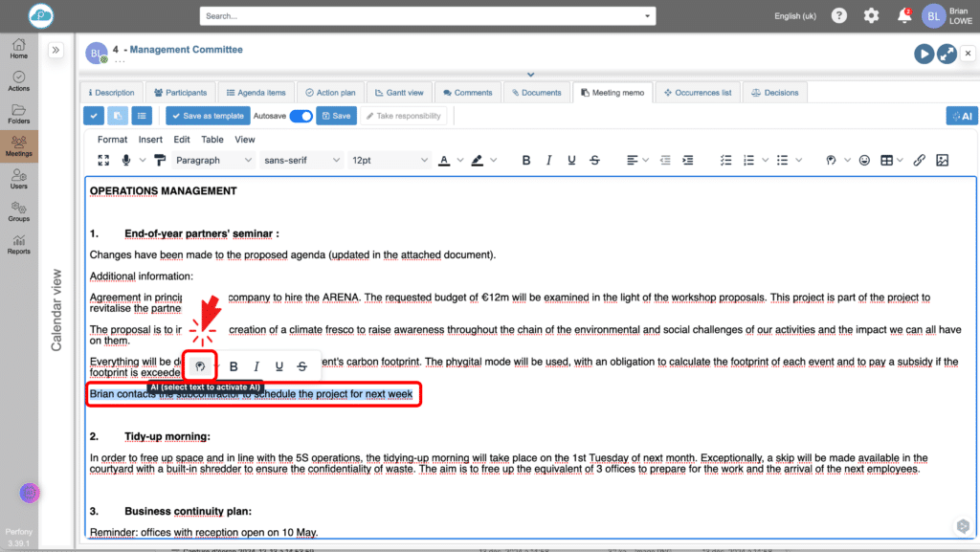
Task: Click the blue AI button at right
Action: click(x=961, y=116)
